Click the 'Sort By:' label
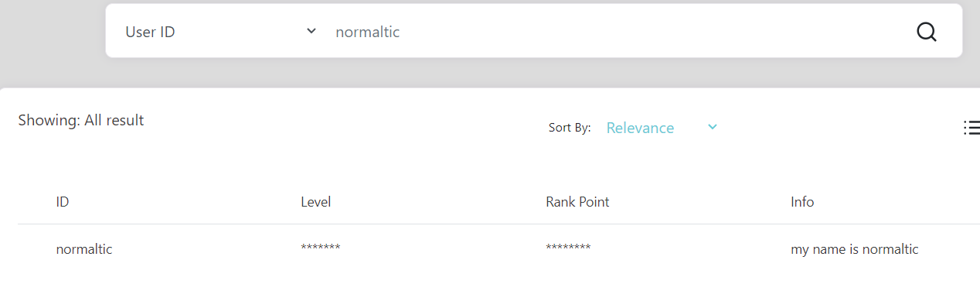The height and width of the screenshot is (284, 980). coord(570,128)
